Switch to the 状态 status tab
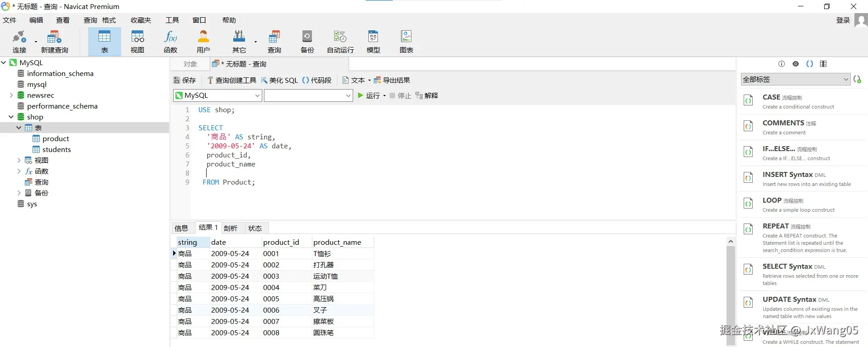Viewport: 868px width, 347px height. point(255,228)
